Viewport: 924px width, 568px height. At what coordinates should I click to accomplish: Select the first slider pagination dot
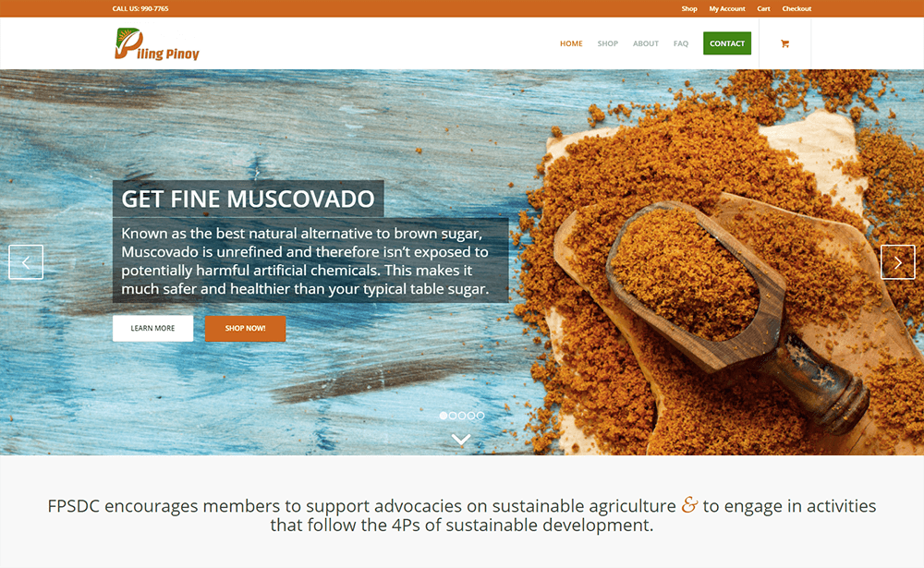point(444,416)
